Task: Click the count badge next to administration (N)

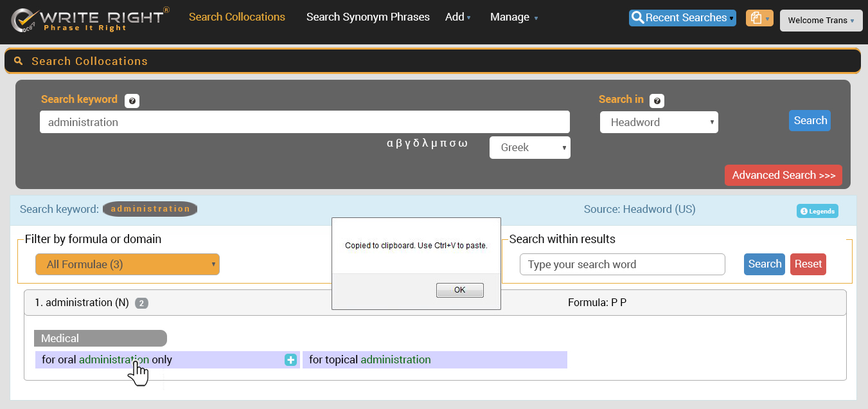Action: (x=141, y=303)
